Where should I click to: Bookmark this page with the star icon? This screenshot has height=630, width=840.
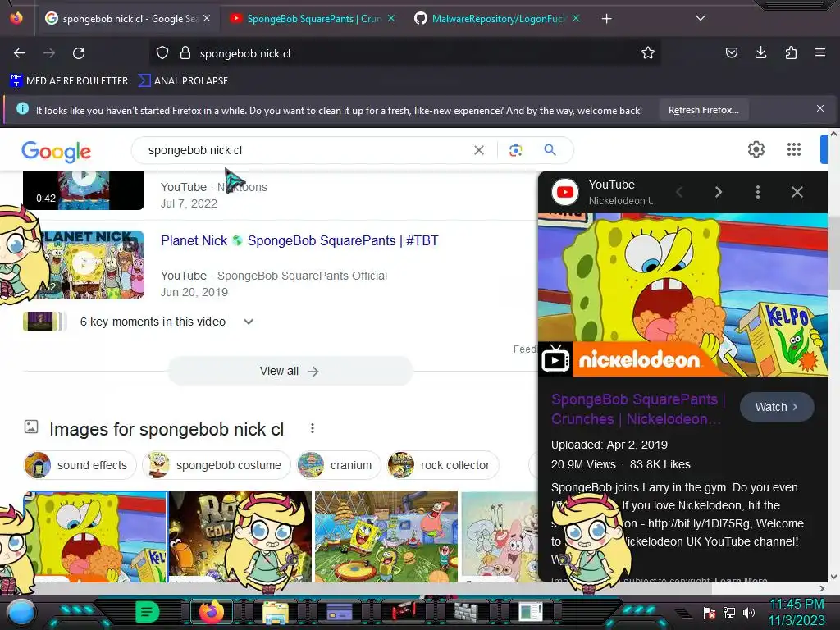point(648,53)
